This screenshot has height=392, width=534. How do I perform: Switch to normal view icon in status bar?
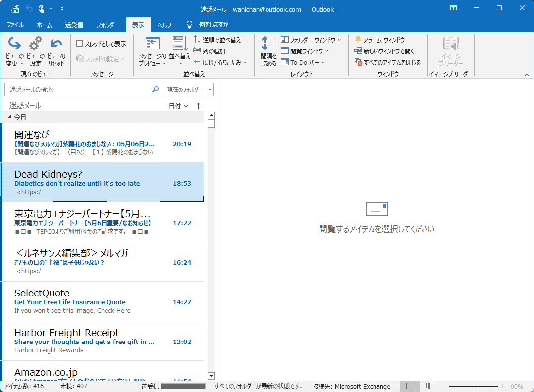pos(410,386)
